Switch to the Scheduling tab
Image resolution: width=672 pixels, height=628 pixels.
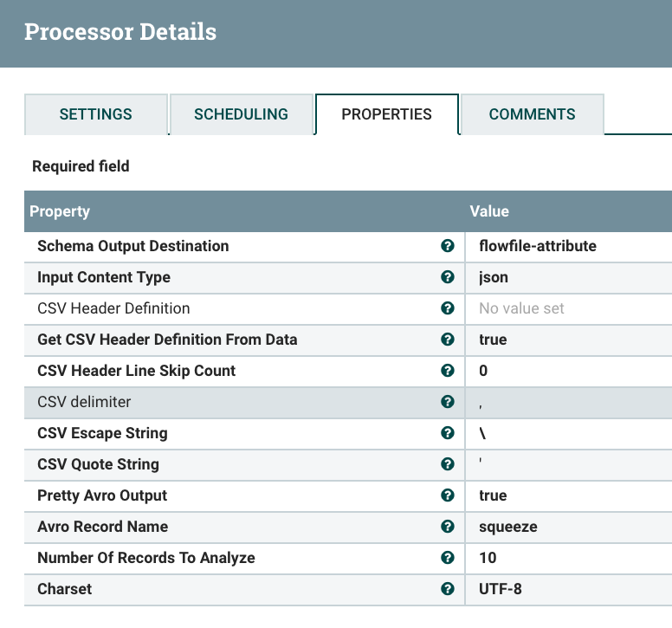pos(241,114)
